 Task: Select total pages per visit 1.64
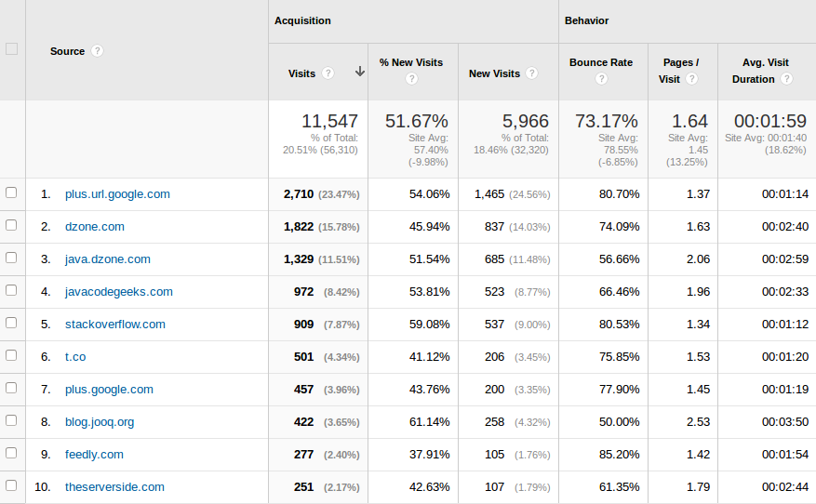[689, 121]
